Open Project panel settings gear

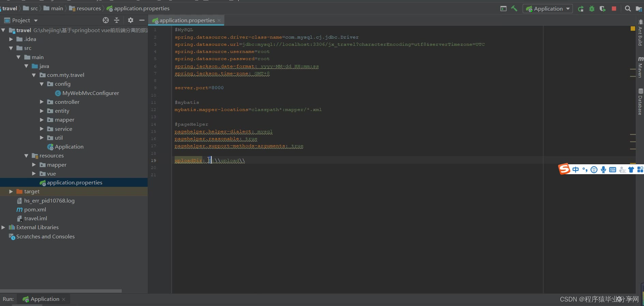point(131,20)
